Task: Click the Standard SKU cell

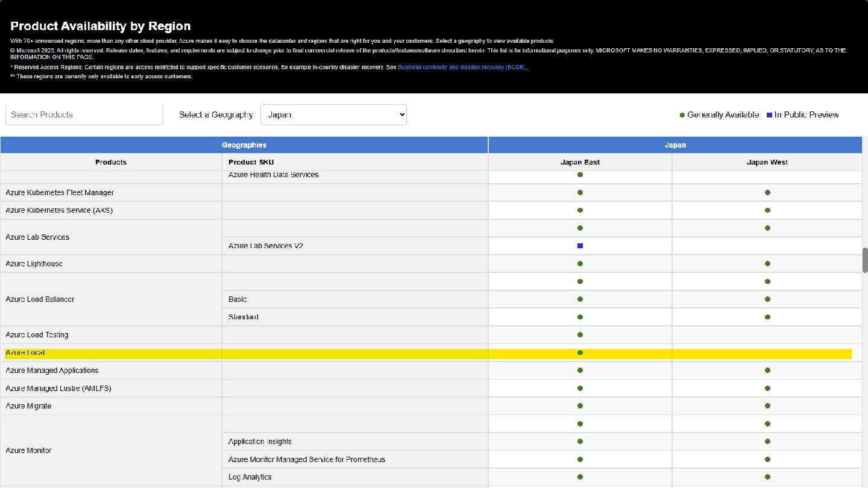Action: (355, 317)
